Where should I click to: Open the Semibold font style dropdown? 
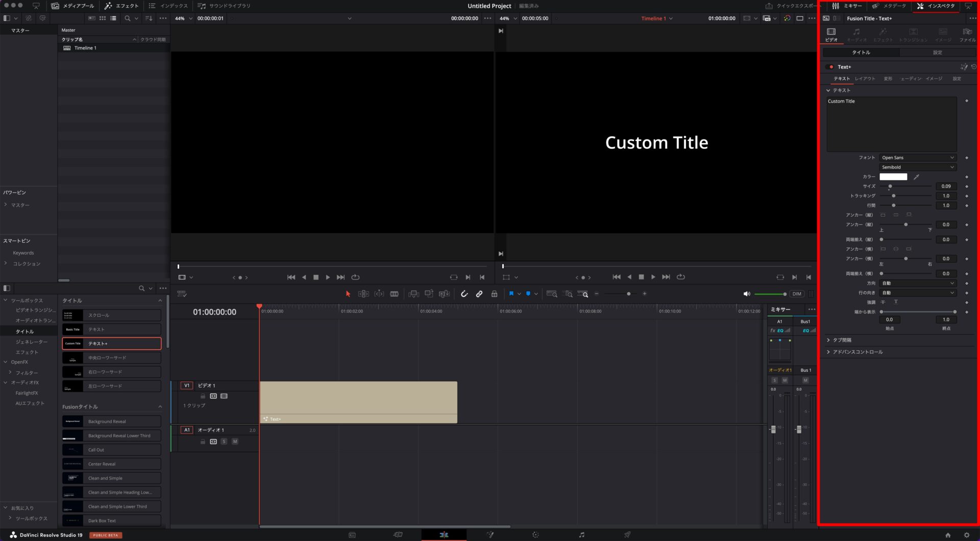pos(918,167)
